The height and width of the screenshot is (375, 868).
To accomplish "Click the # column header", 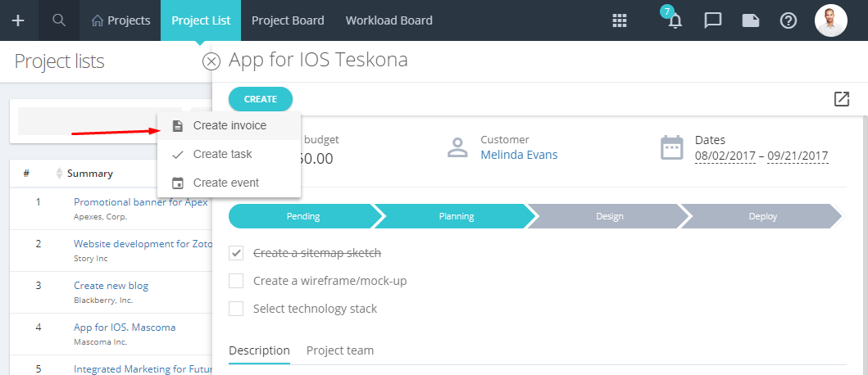I will click(x=26, y=173).
